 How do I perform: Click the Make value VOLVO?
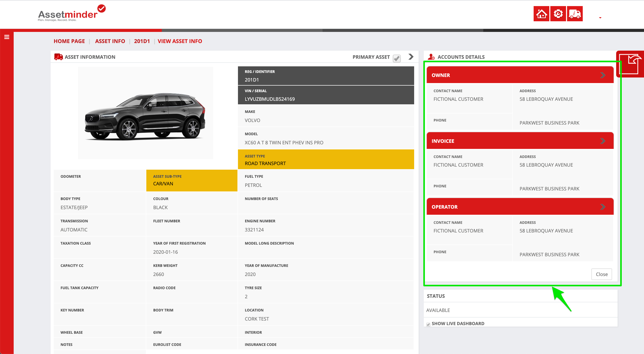(x=252, y=120)
